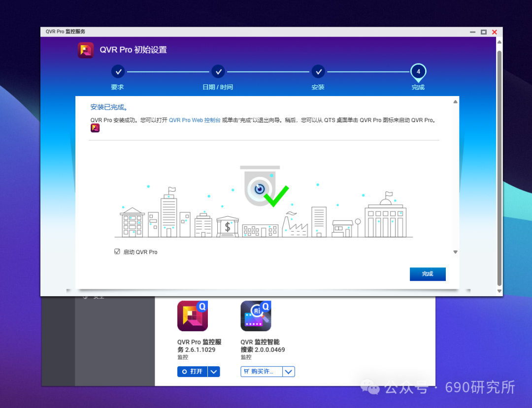Close the QVR Pro 监控服务 window
The height and width of the screenshot is (408, 532).
495,32
